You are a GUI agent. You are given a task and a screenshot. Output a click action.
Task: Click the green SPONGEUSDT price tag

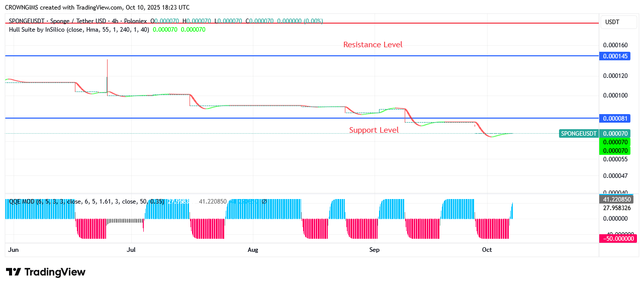pyautogui.click(x=579, y=134)
